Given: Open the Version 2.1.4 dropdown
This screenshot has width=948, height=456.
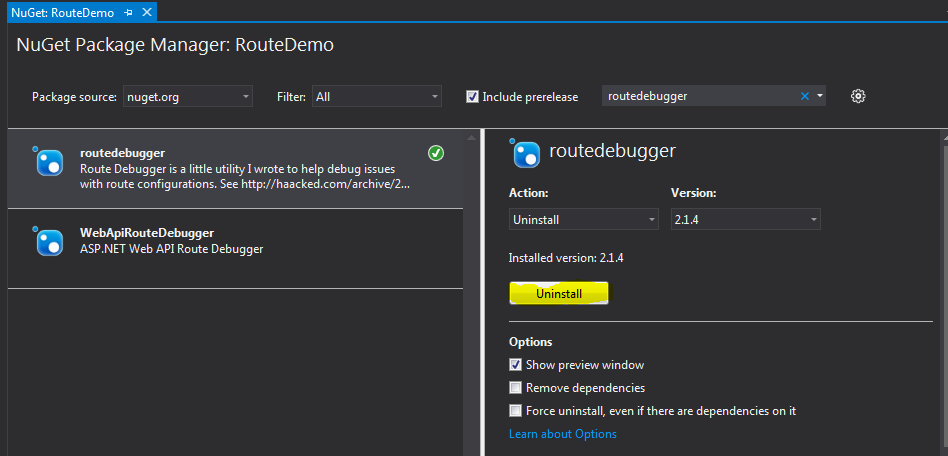Looking at the screenshot, I should pyautogui.click(x=745, y=219).
